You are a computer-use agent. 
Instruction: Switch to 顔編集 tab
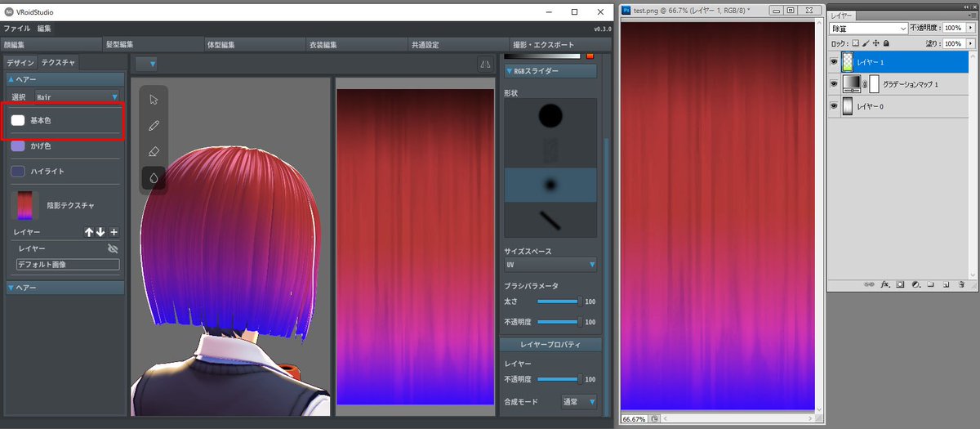(x=51, y=44)
